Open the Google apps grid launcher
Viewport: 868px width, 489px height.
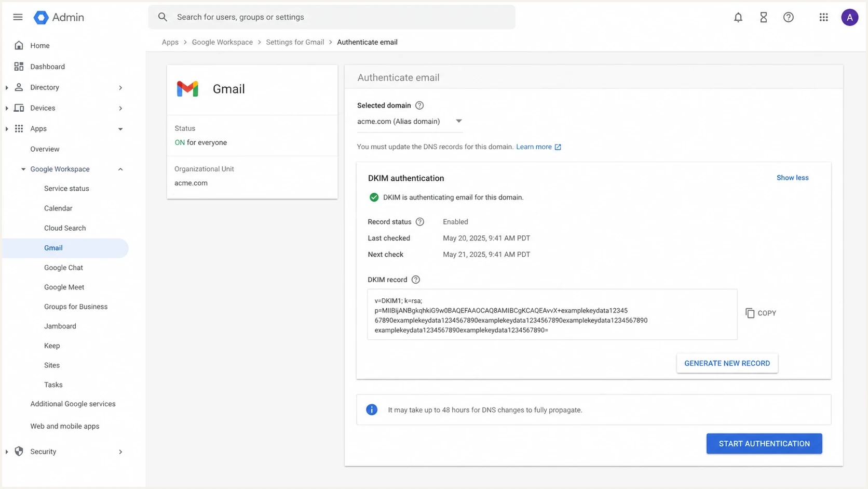click(x=823, y=17)
